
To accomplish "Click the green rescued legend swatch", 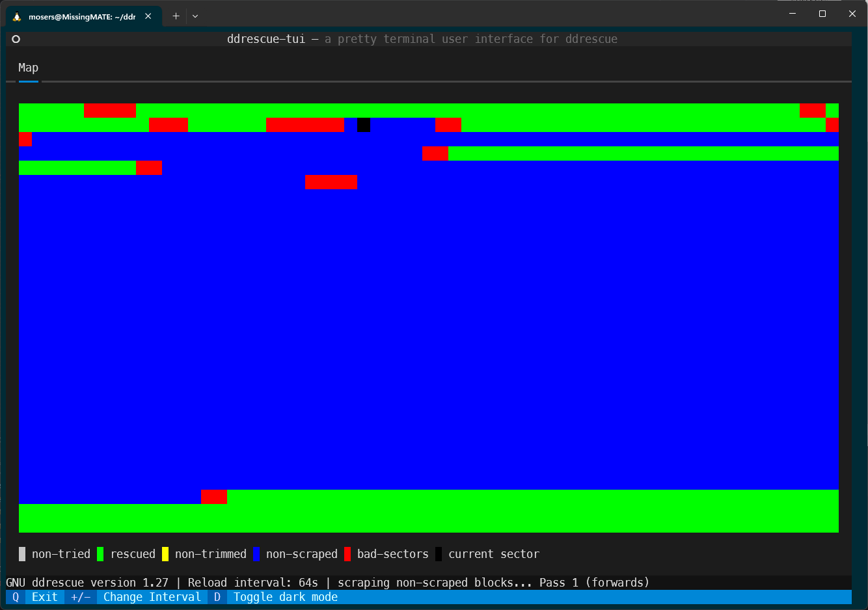I will click(100, 554).
